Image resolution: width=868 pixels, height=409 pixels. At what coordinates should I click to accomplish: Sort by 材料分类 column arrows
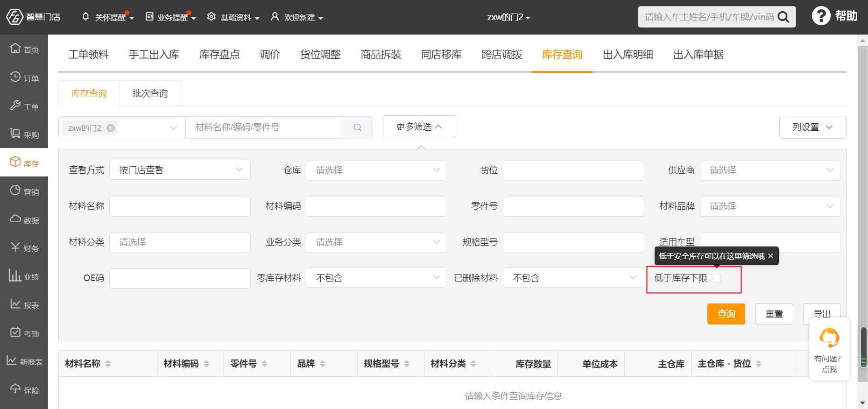click(473, 364)
